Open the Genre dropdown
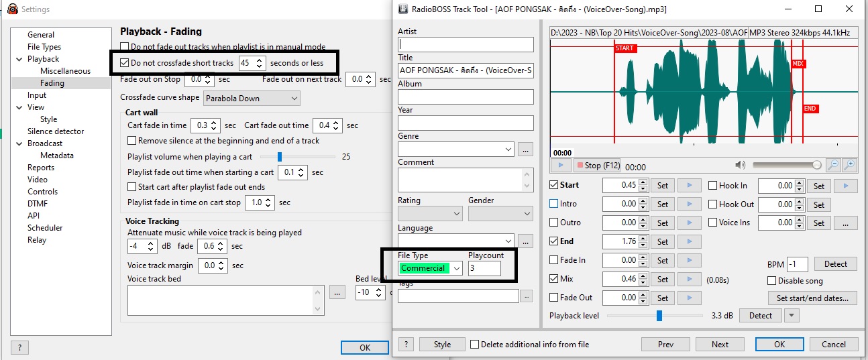 455,149
